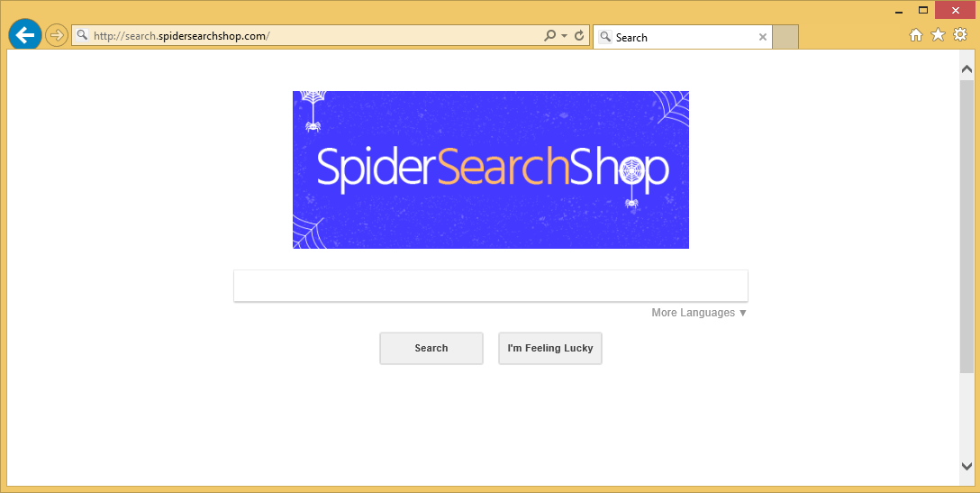
Task: Click the I'm Feeling Lucky button
Action: click(550, 348)
